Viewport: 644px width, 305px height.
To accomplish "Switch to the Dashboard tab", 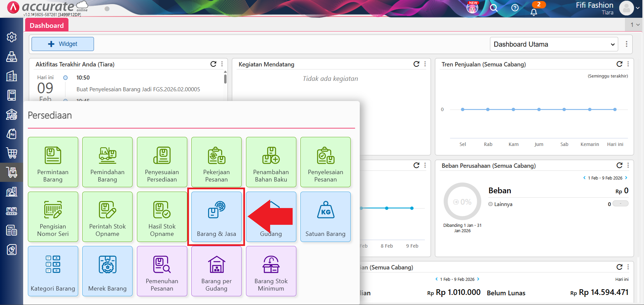I will point(47,26).
